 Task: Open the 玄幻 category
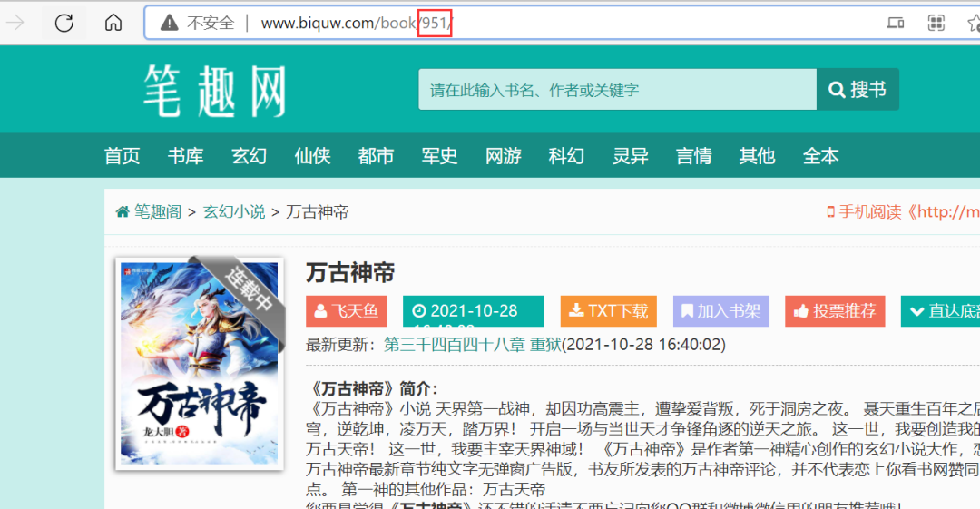pyautogui.click(x=249, y=156)
